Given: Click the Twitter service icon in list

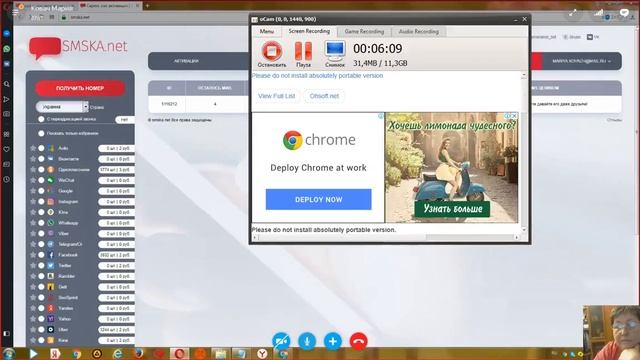Looking at the screenshot, I should [51, 265].
